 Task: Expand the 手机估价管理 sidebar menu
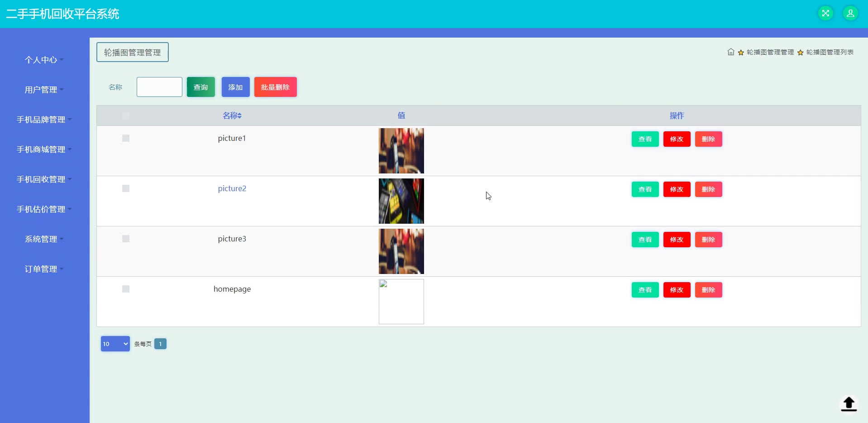[44, 209]
